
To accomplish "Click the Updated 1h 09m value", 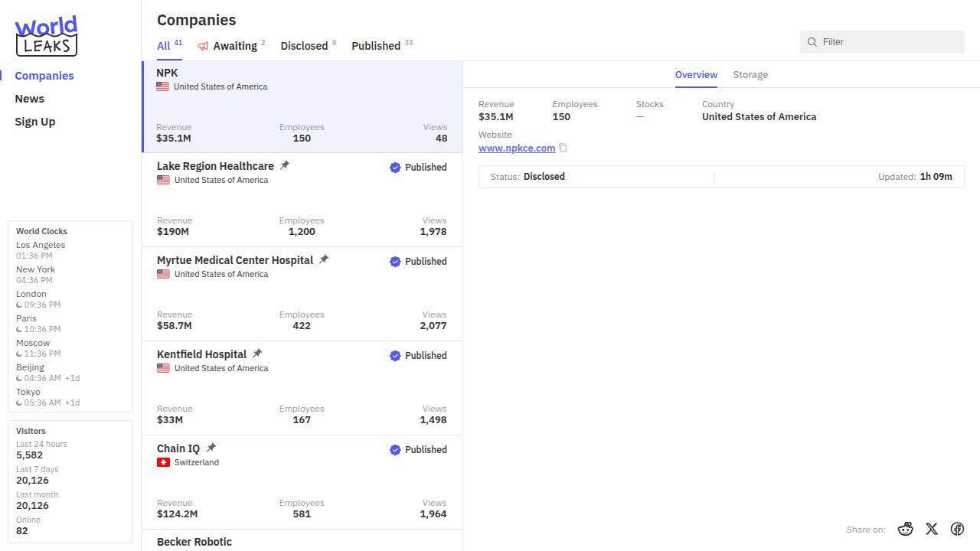I will pyautogui.click(x=936, y=177).
